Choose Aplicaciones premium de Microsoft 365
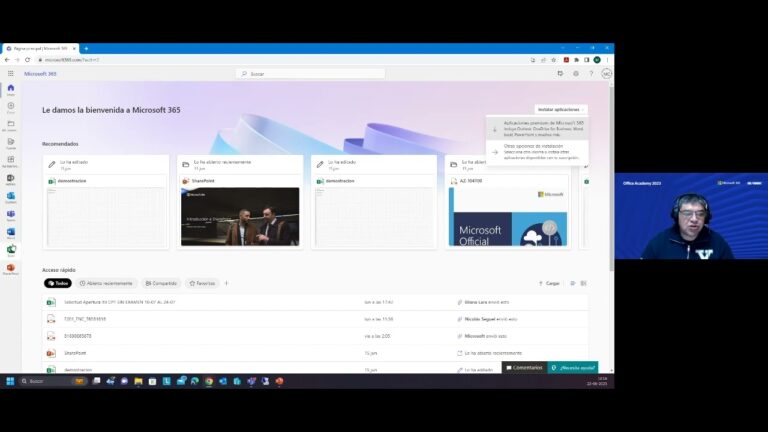This screenshot has height=432, width=768. click(x=537, y=129)
